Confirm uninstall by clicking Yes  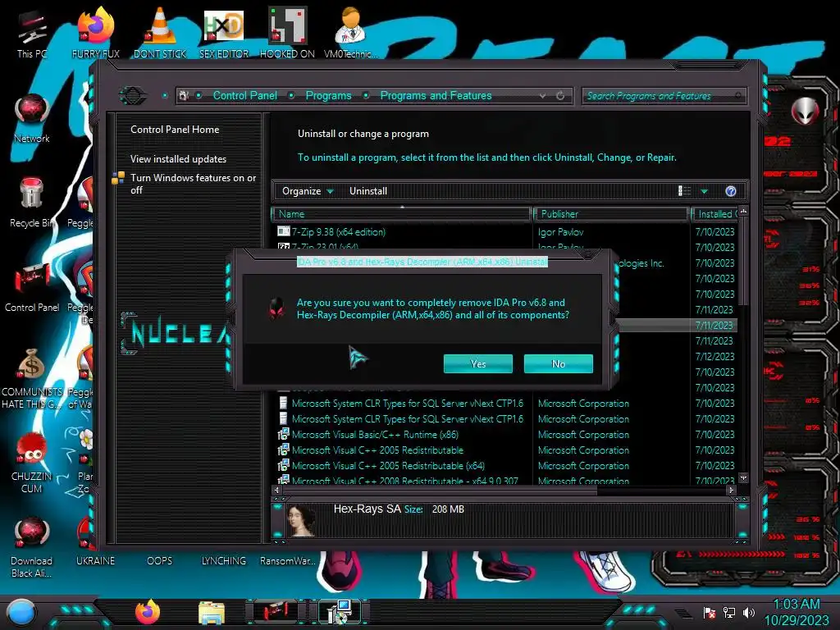point(478,363)
